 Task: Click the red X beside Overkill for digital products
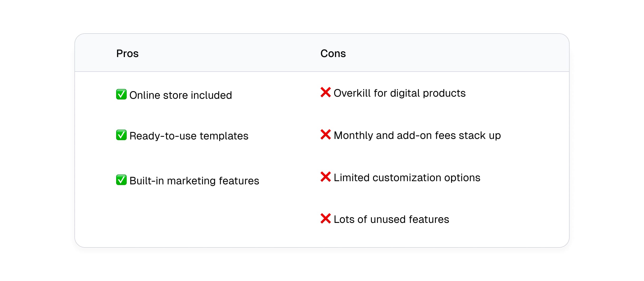(326, 92)
